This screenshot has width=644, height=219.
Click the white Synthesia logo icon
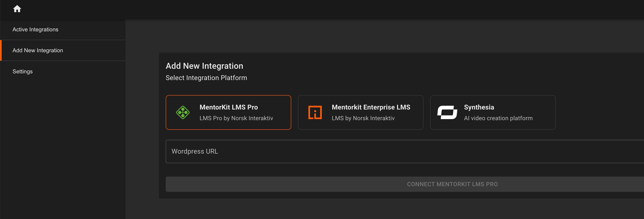tap(447, 113)
